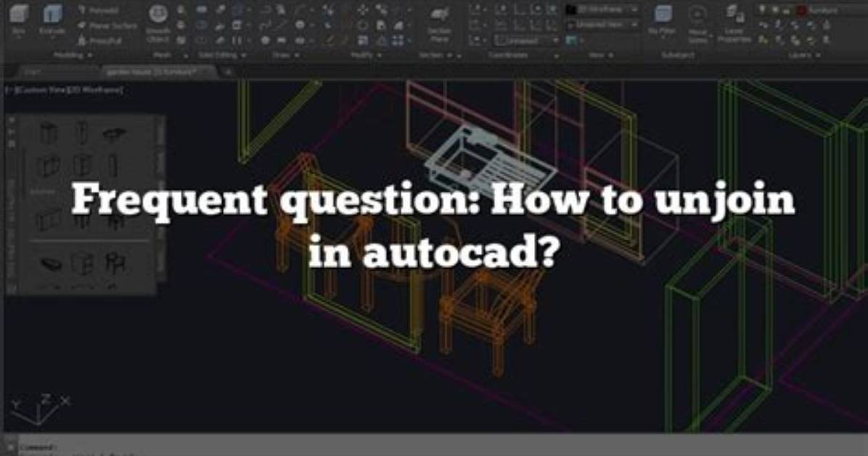Open the 3D Wireframe viewport label menu
This screenshot has width=868, height=456.
tap(94, 90)
